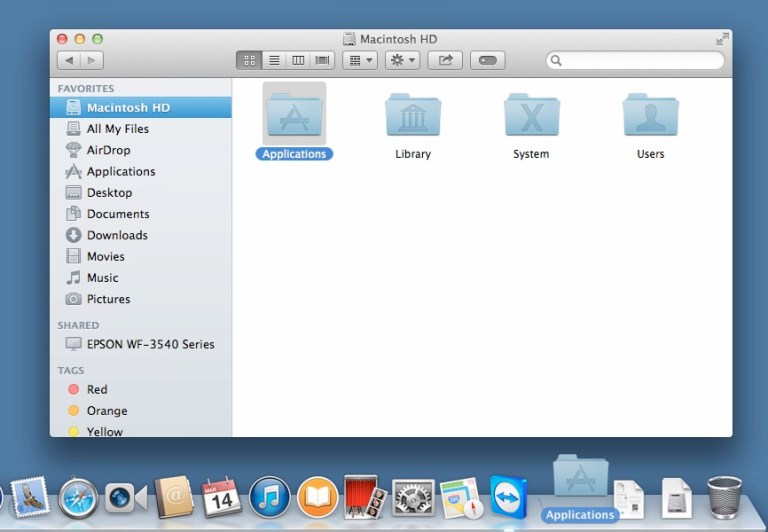Open Downloads from the sidebar
The image size is (768, 532).
point(116,235)
